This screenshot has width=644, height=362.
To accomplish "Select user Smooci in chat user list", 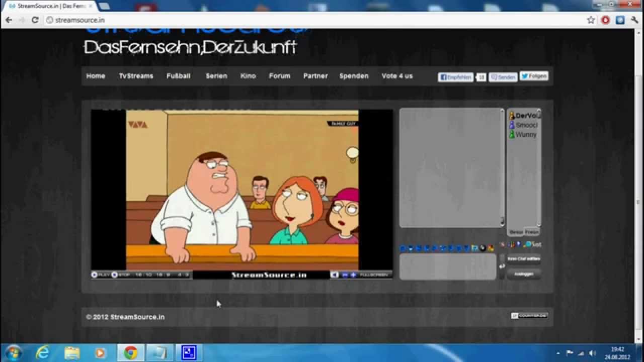I will tap(524, 125).
